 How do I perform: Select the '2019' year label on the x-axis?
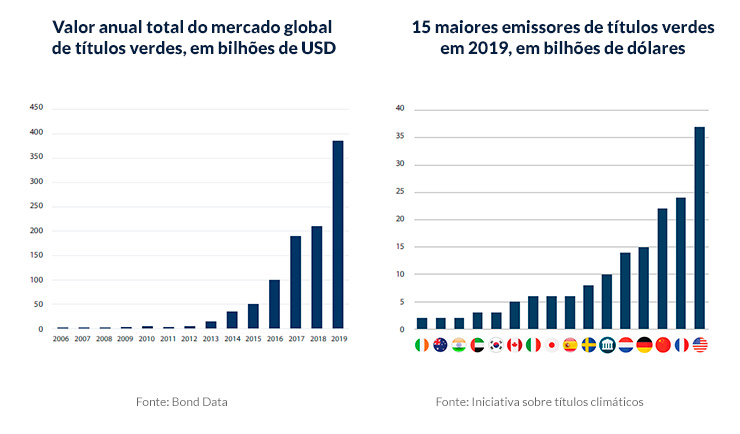[x=339, y=339]
